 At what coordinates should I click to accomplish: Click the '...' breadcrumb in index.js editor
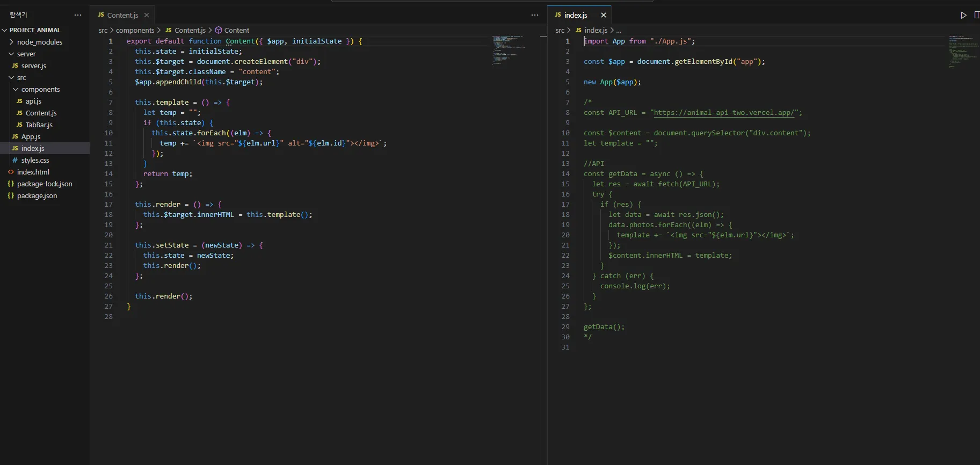[x=619, y=31]
